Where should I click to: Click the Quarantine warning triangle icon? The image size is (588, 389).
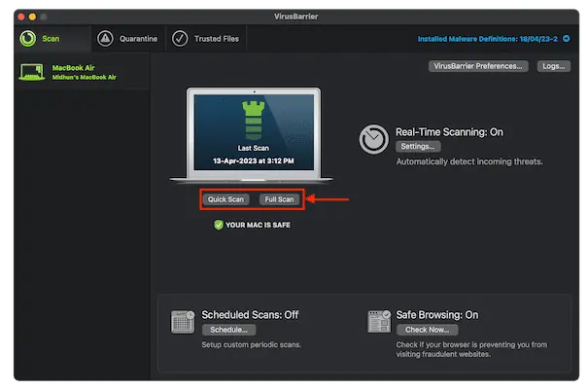(105, 39)
